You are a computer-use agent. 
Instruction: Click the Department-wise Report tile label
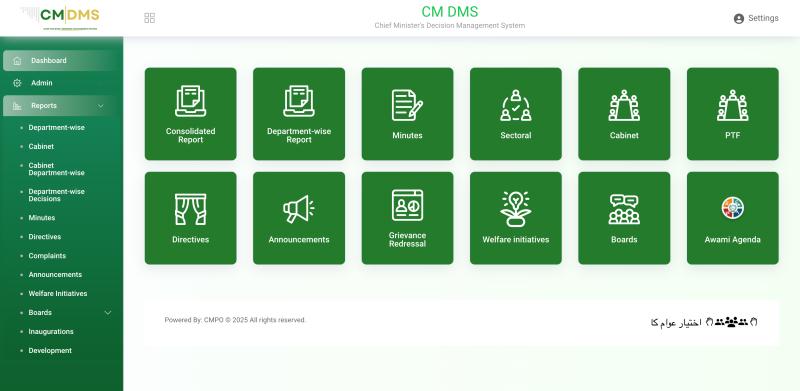pyautogui.click(x=299, y=135)
